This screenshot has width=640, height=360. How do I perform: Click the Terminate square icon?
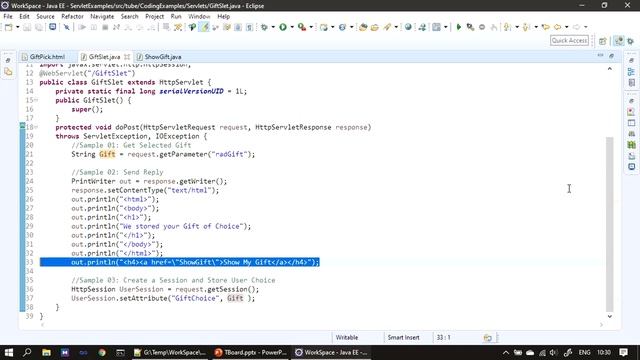tap(105, 27)
